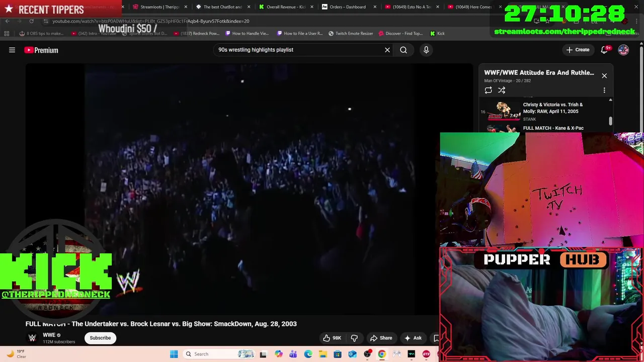Viewport: 644px width, 362px height.
Task: Open OBS Studio from the taskbar
Action: (367, 354)
